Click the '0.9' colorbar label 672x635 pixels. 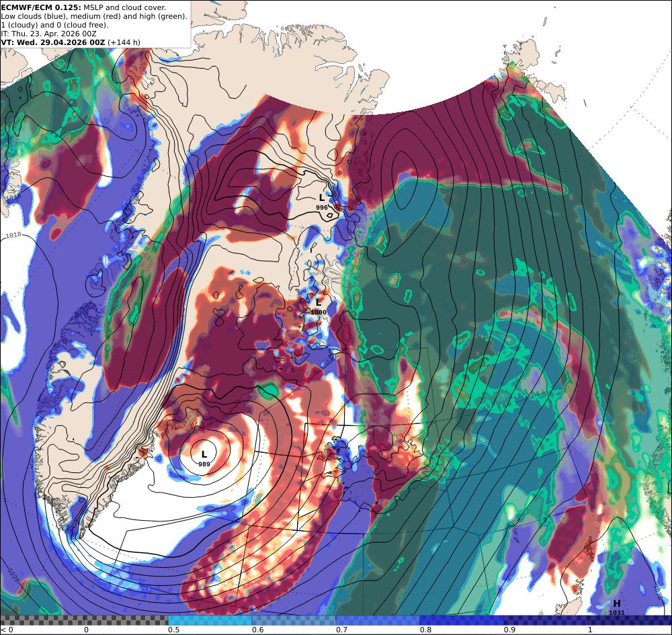click(509, 630)
